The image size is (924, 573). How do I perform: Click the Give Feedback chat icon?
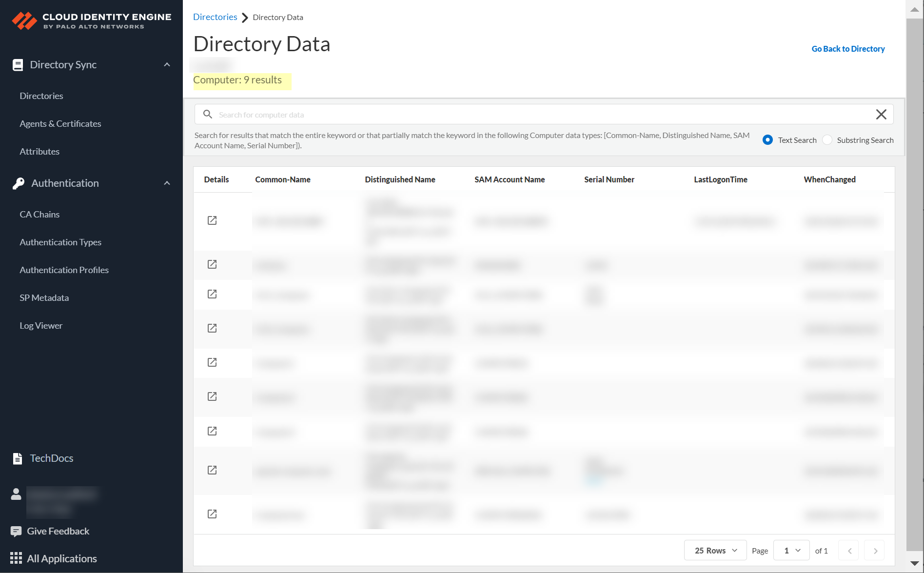[16, 531]
